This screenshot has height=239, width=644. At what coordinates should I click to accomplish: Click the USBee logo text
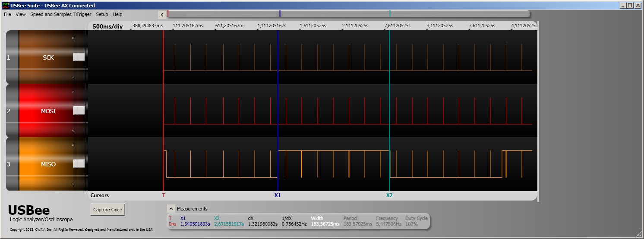pos(29,210)
